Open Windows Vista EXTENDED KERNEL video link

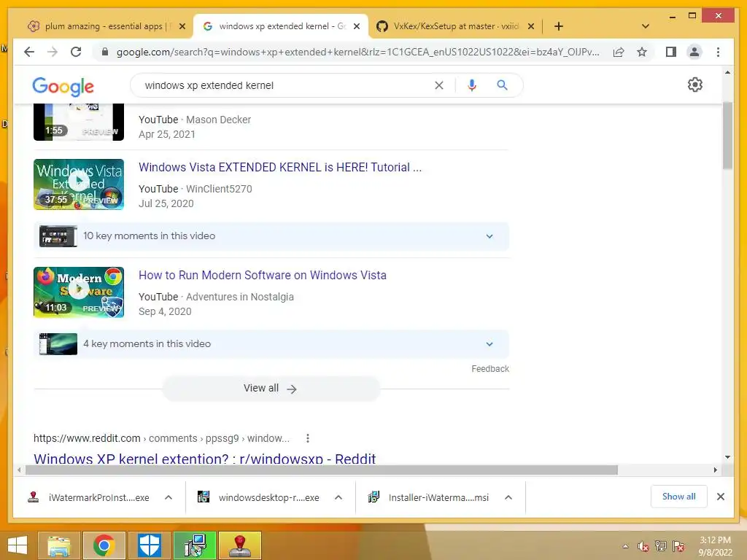point(280,167)
